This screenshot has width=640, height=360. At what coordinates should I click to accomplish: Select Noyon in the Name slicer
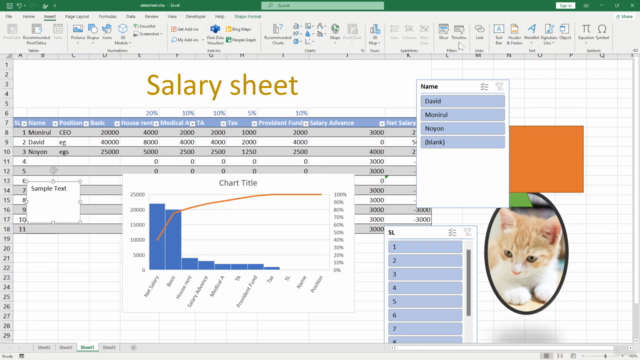coord(462,129)
